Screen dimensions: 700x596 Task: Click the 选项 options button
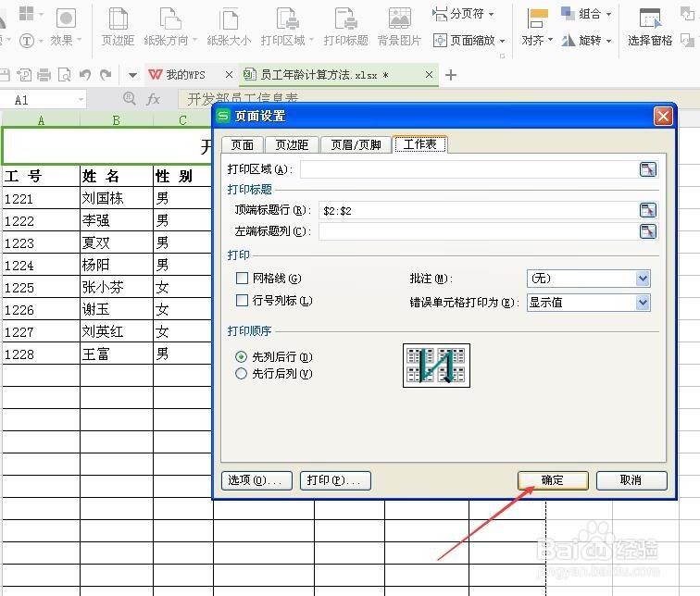[256, 480]
